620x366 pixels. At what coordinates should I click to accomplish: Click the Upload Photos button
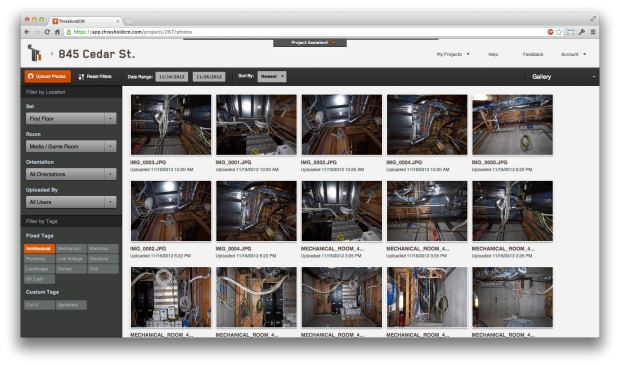pyautogui.click(x=47, y=77)
